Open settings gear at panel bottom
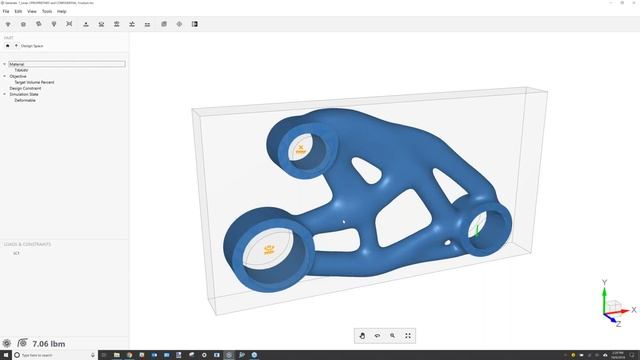 pyautogui.click(x=7, y=344)
